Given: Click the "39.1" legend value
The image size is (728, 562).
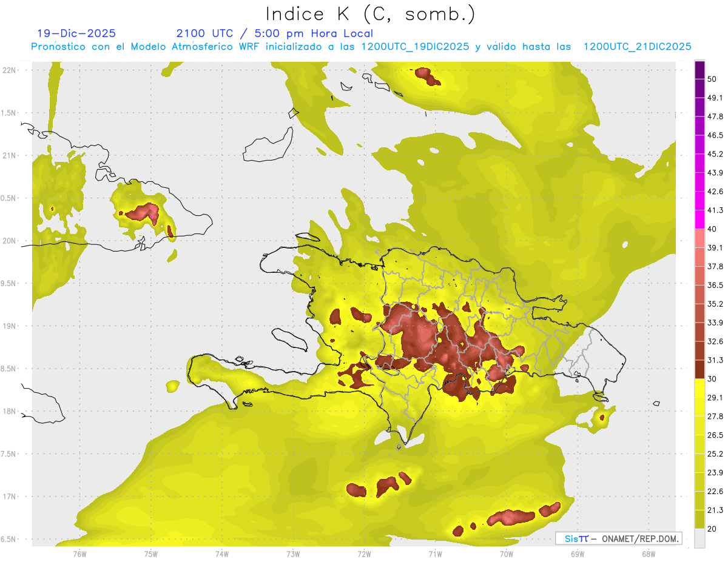Looking at the screenshot, I should click(715, 248).
